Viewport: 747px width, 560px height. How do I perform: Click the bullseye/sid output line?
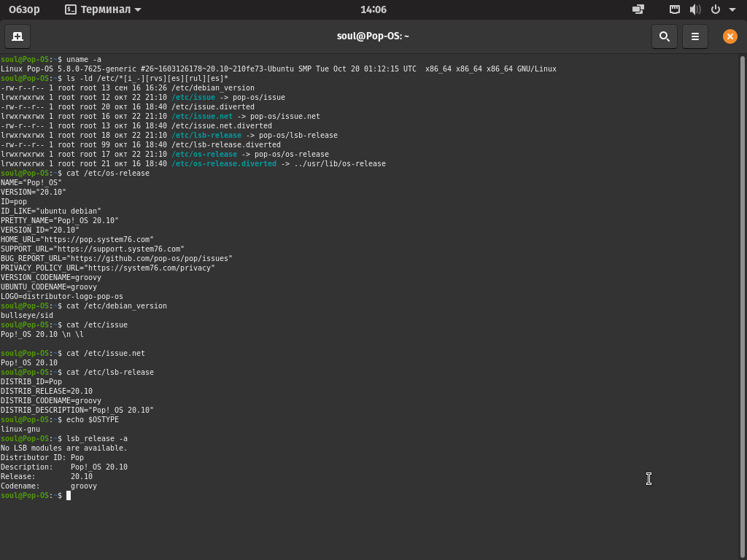pyautogui.click(x=27, y=316)
